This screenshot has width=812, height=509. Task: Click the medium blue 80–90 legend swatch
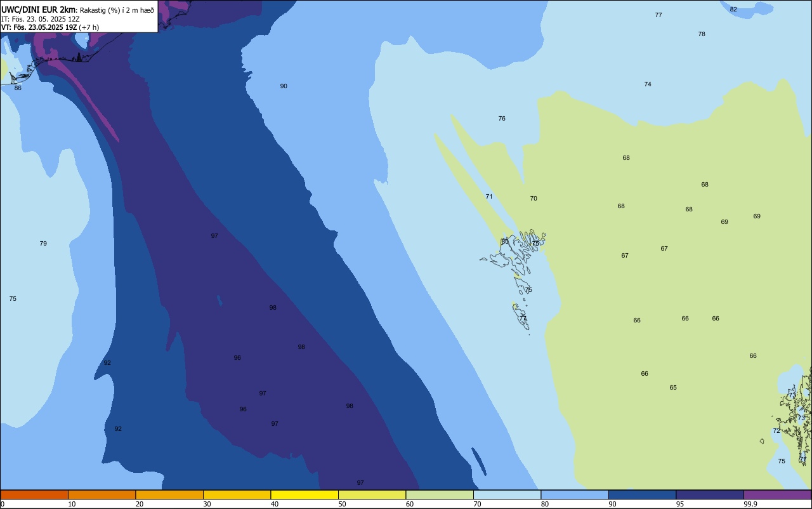575,494
